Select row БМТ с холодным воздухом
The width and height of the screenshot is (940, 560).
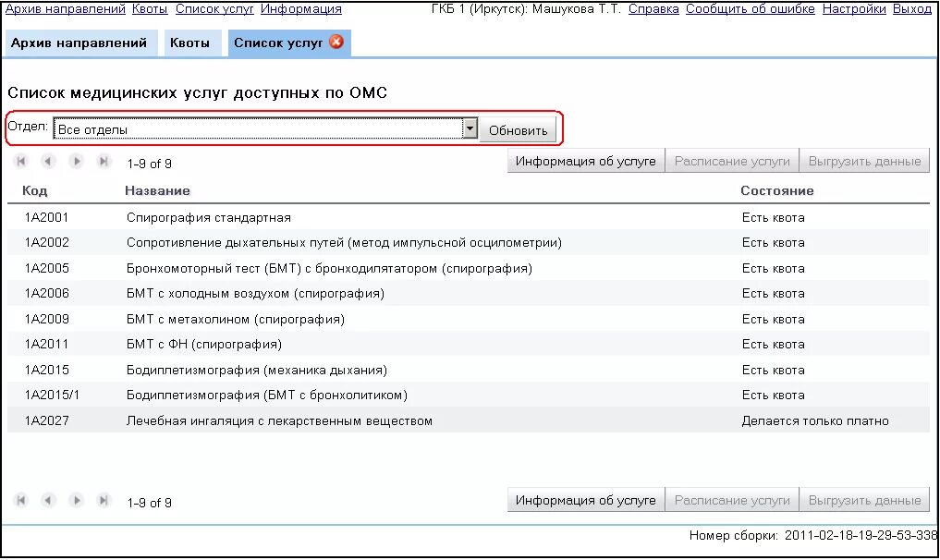(x=469, y=293)
